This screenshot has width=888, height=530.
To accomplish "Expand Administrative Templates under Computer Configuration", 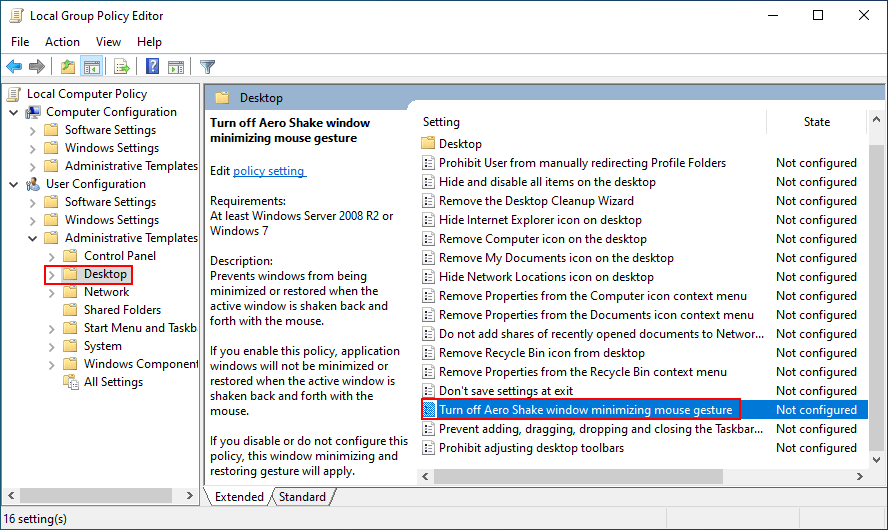I will pyautogui.click(x=33, y=167).
